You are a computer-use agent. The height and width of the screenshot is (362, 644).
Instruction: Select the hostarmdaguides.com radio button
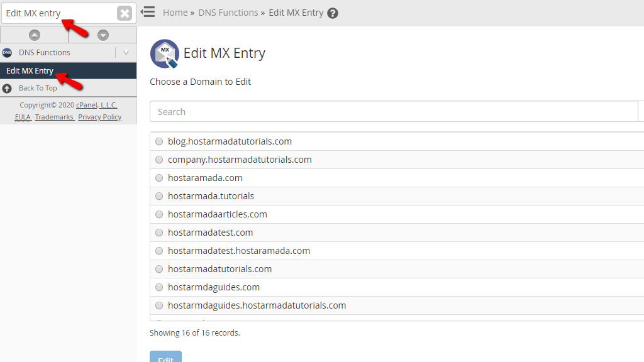pyautogui.click(x=158, y=287)
